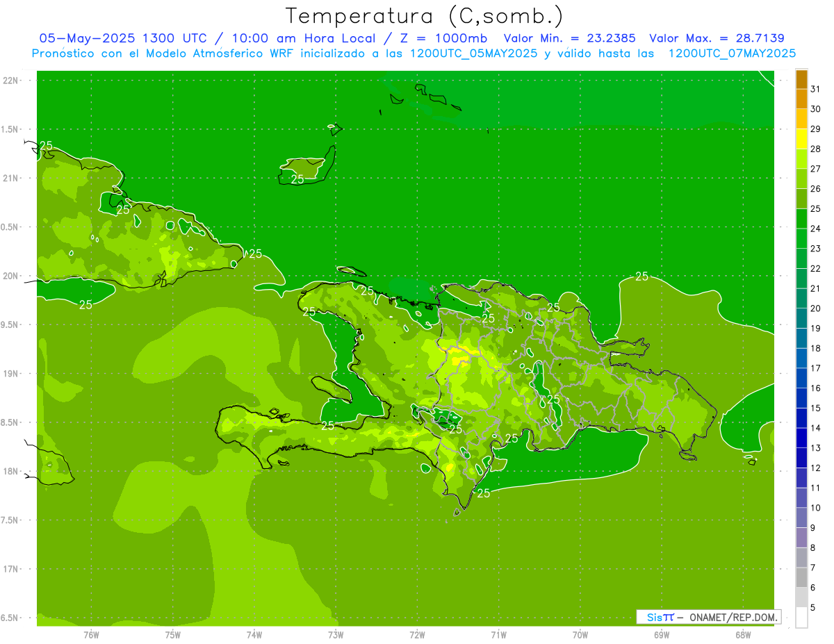
Task: Click the colorbar label 11
Action: click(815, 488)
